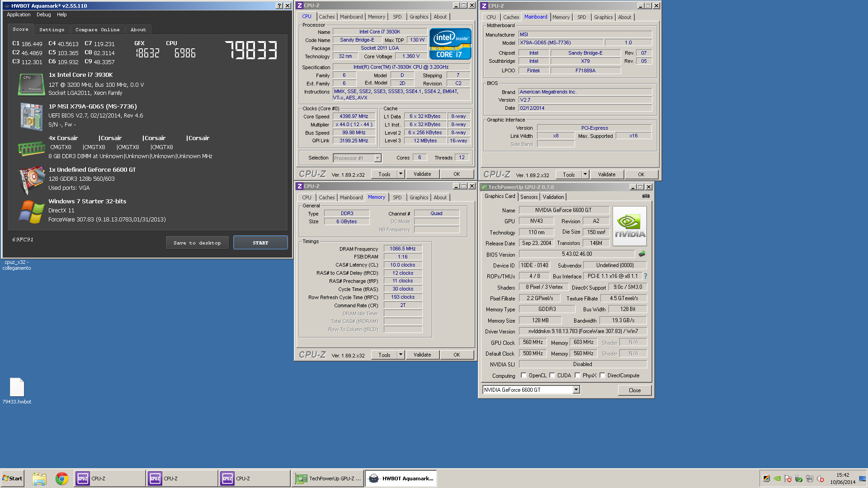Viewport: 868px width, 488px height.
Task: Enable the OpenCL checkbox
Action: point(524,375)
